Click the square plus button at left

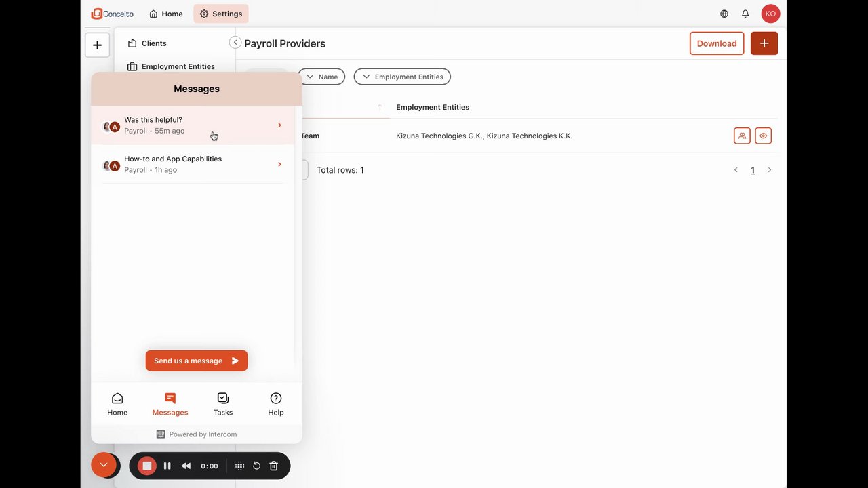(97, 45)
